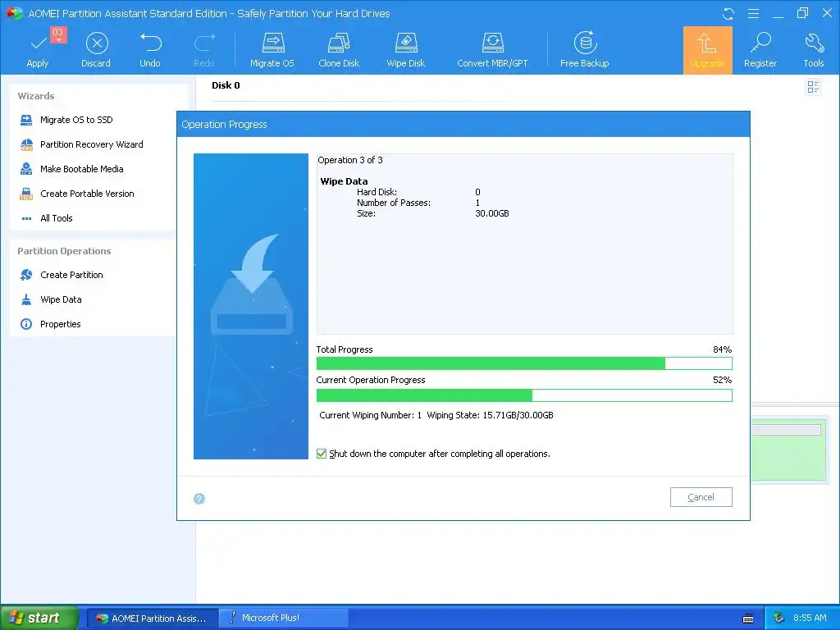Open the Migrate OS tool
This screenshot has width=840, height=630.
tap(272, 49)
